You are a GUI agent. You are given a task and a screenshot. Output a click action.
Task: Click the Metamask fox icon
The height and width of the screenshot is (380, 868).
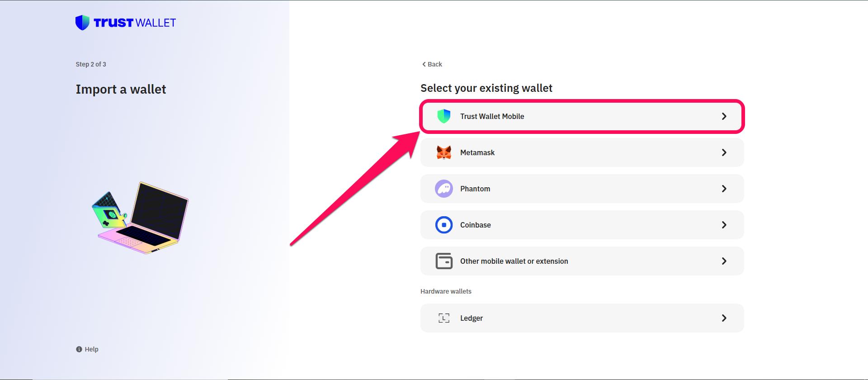coord(444,152)
